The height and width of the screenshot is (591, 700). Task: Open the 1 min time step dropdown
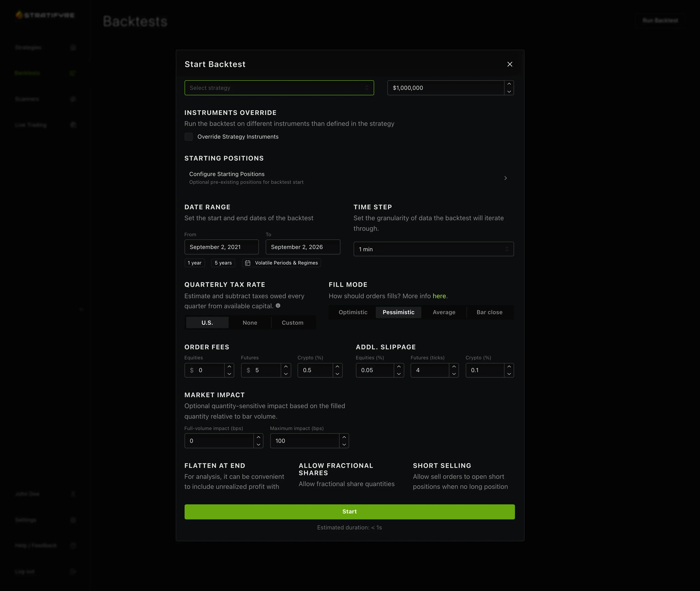[x=434, y=249]
